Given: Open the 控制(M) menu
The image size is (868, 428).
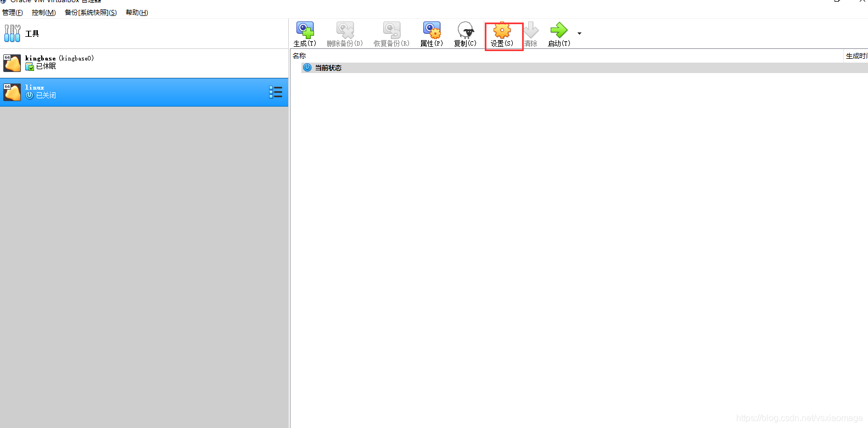Looking at the screenshot, I should tap(44, 13).
